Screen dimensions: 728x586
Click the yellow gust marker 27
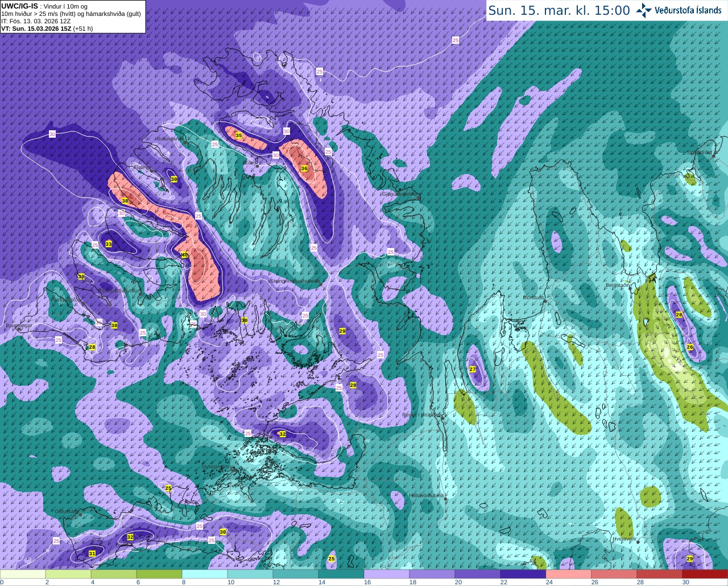[x=473, y=369]
